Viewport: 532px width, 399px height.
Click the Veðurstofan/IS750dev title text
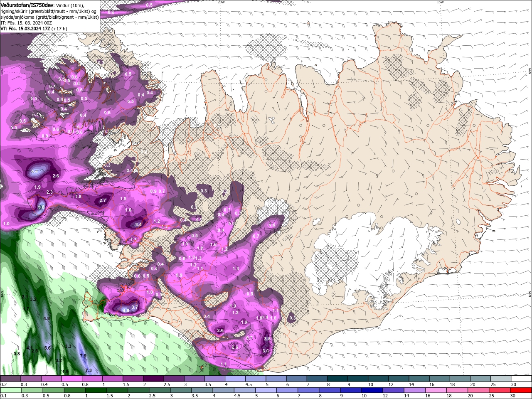(x=27, y=5)
